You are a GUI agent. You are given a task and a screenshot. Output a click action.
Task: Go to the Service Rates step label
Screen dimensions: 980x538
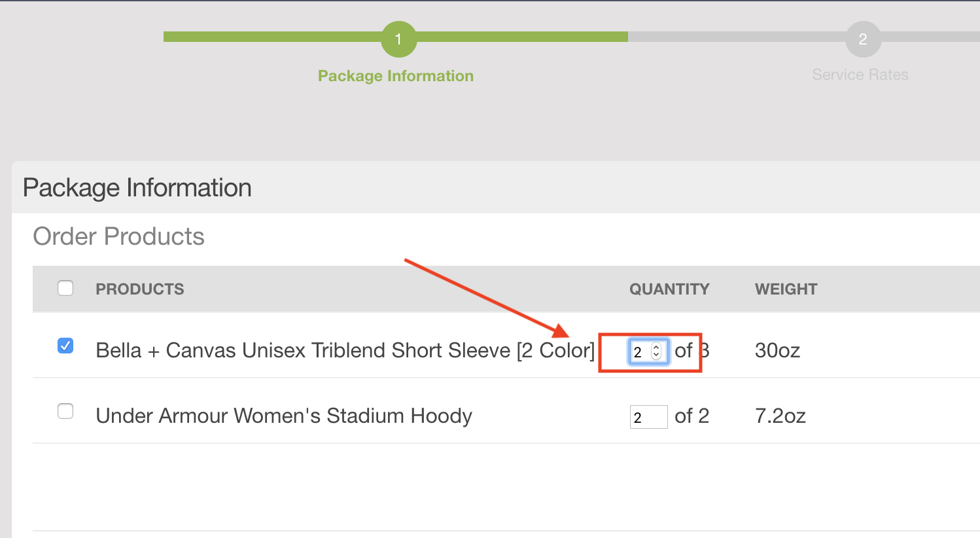coord(860,75)
